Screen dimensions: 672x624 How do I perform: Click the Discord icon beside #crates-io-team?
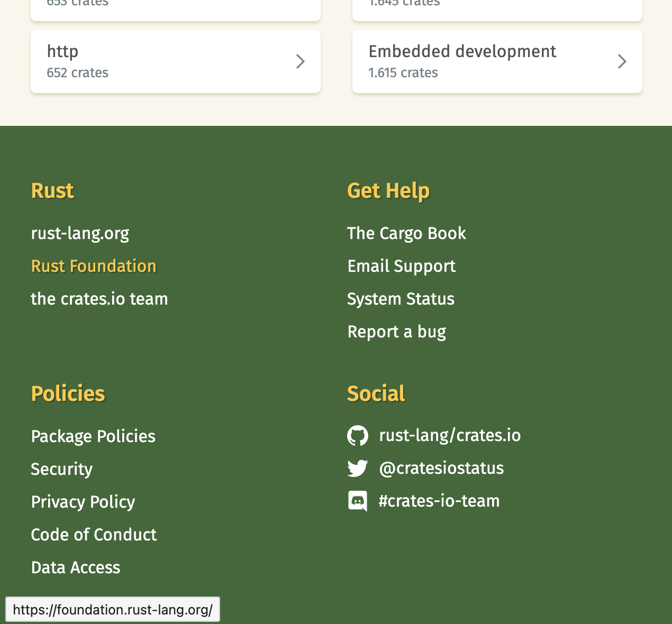coord(358,501)
